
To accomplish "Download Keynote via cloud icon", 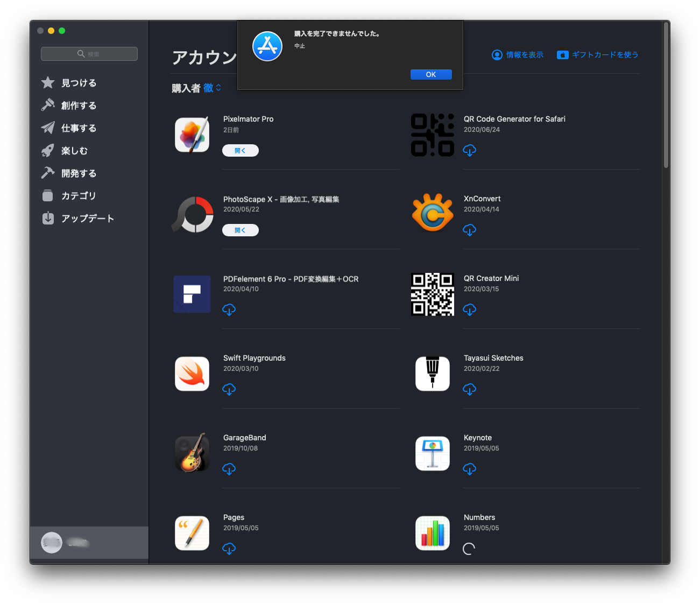I will click(470, 469).
